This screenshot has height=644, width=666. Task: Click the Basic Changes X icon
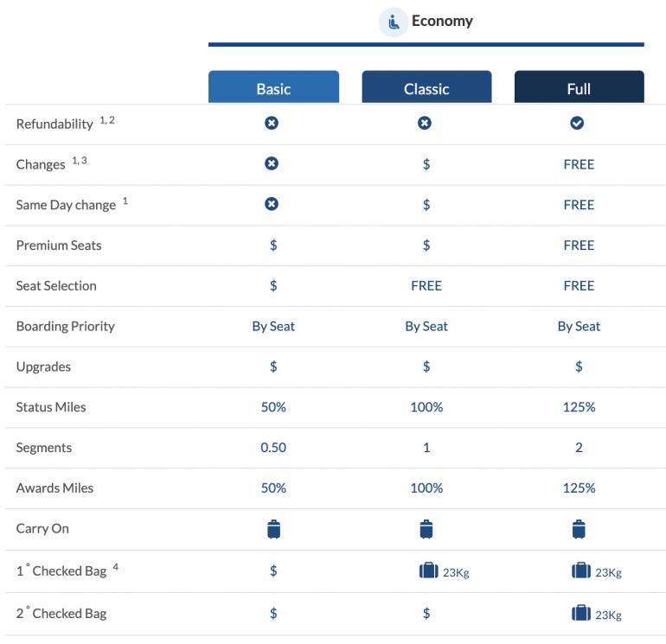pyautogui.click(x=272, y=164)
